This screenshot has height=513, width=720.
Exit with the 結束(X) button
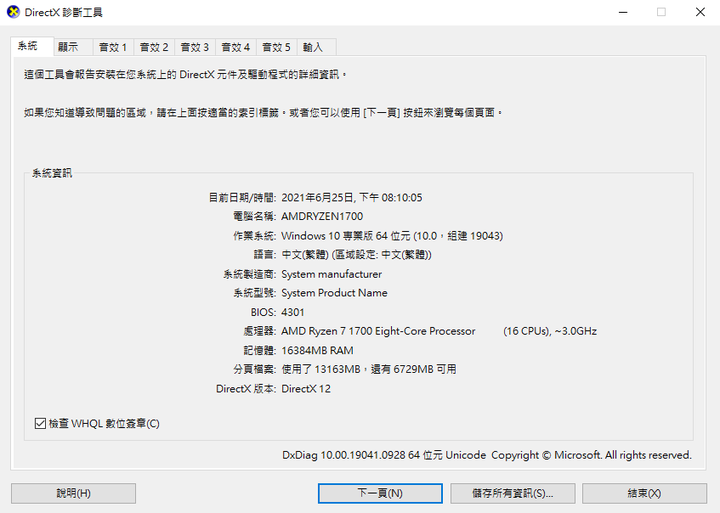pyautogui.click(x=644, y=493)
